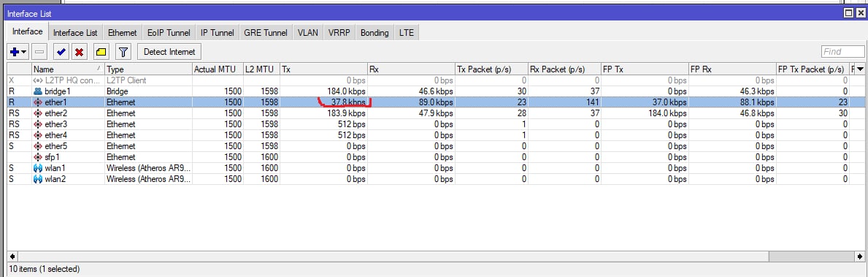Select the bridge1 row name
This screenshot has height=277, width=868.
coord(57,91)
